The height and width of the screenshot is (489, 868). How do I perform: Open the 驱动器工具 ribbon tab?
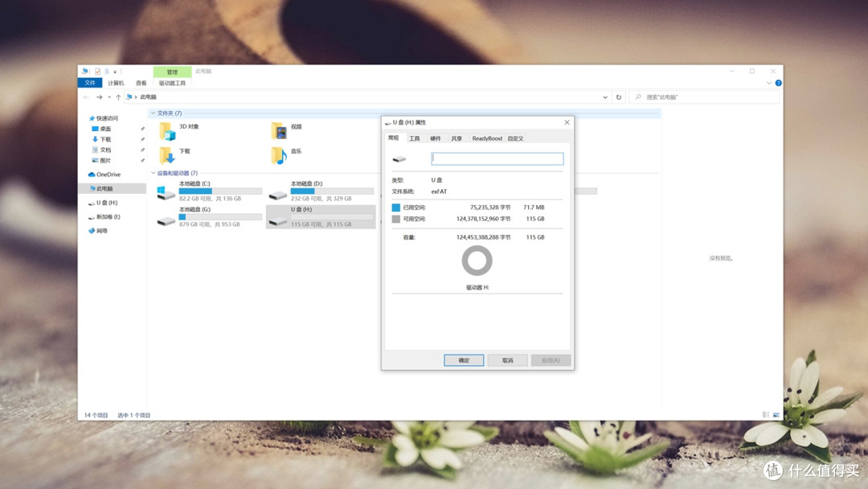coord(172,83)
